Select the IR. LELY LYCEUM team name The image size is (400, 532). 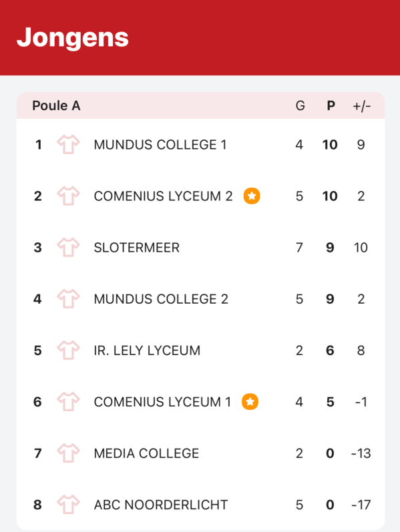[x=147, y=350]
